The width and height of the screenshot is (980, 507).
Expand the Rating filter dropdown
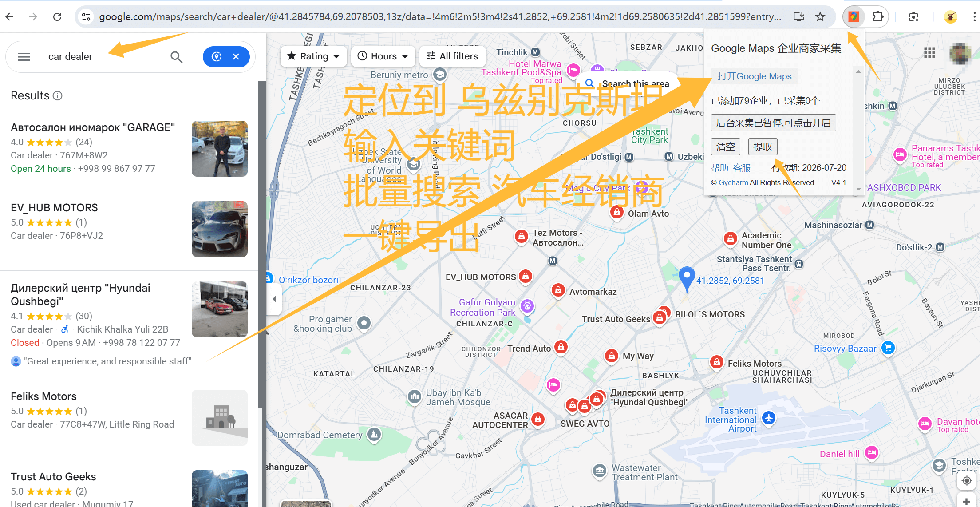click(313, 56)
